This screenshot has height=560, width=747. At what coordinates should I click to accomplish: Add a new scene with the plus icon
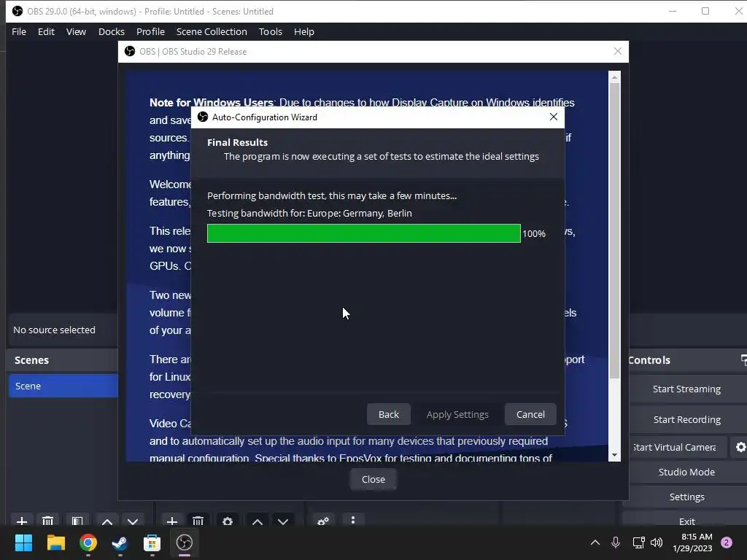(21, 521)
